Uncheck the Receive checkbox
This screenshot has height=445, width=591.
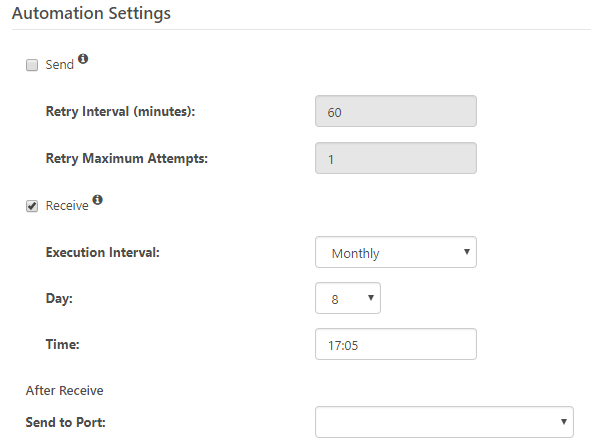32,206
